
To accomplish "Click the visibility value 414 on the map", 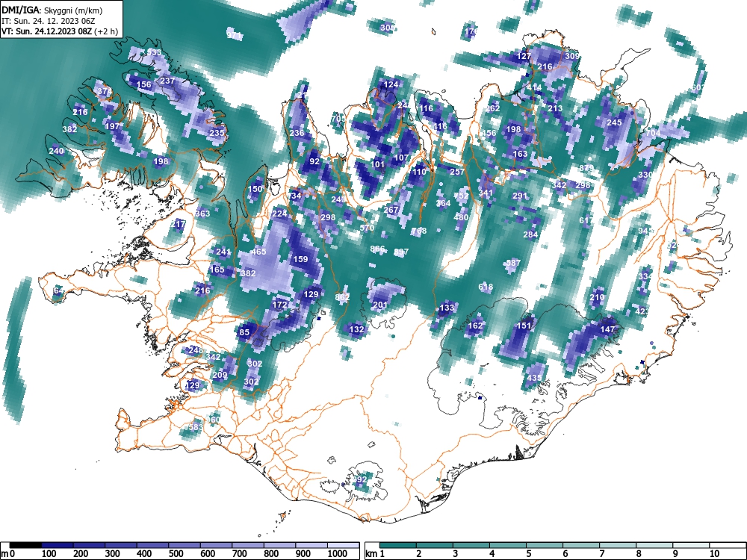I will coord(534,87).
